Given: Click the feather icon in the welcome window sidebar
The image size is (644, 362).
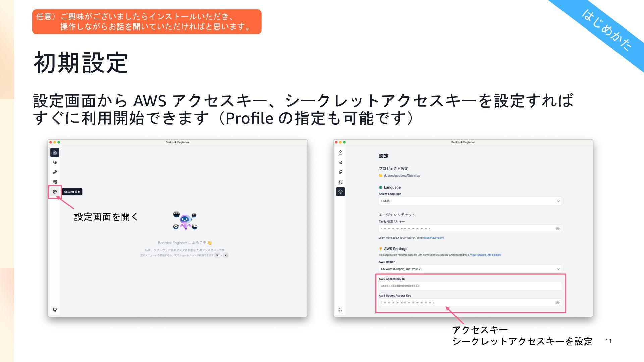Looking at the screenshot, I should 55,172.
